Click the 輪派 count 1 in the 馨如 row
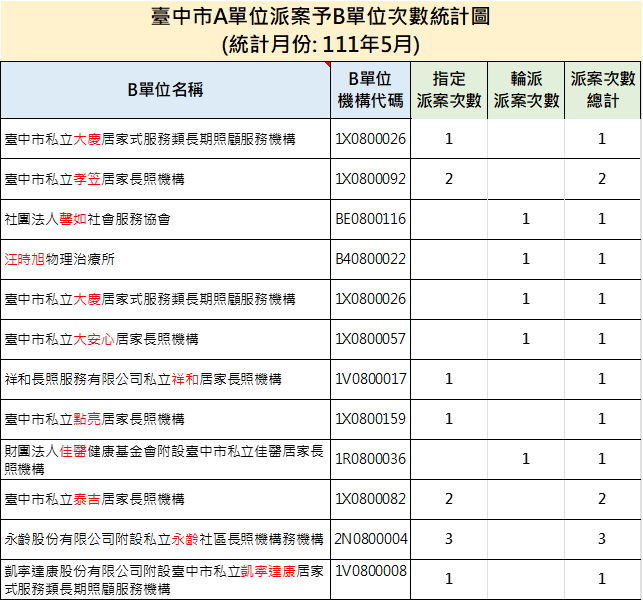 point(526,219)
